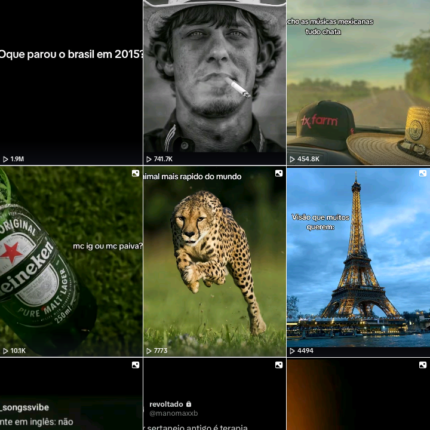Click the photo-carousel icon on Eiffel Tower post
The width and height of the screenshot is (430, 430).
pos(422,173)
